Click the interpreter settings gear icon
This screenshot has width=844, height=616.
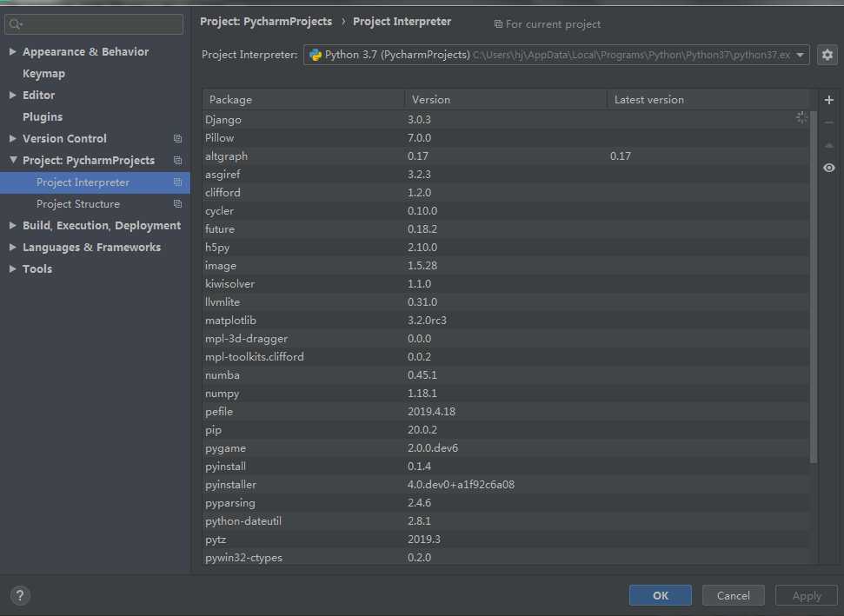pyautogui.click(x=827, y=55)
